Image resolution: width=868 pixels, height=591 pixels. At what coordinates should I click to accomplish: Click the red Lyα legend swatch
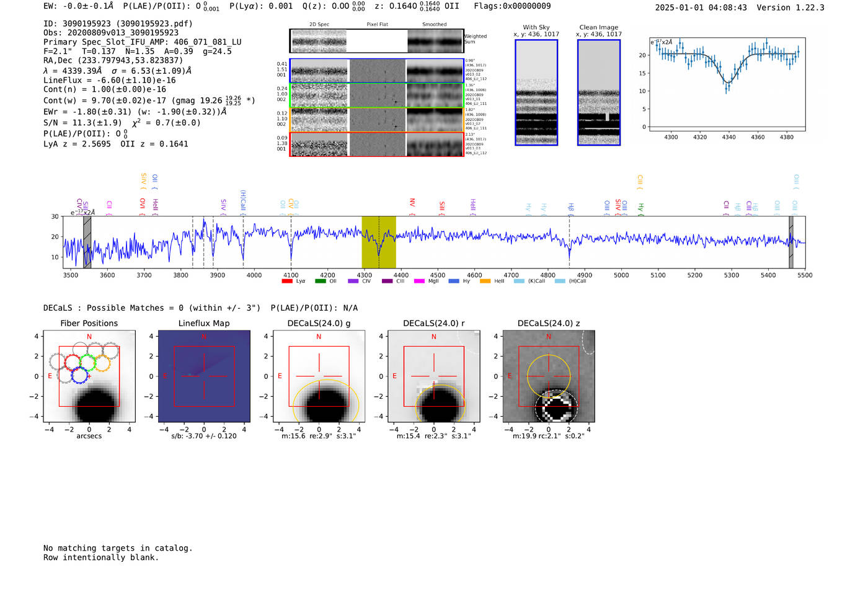(287, 282)
